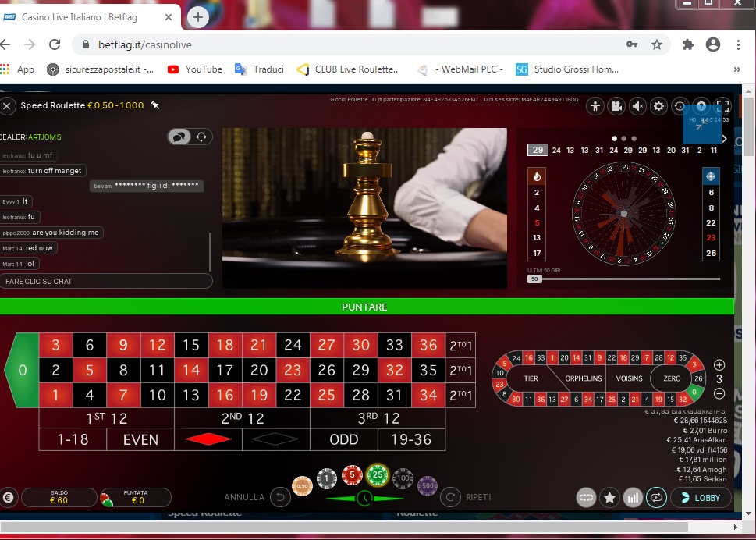Open the video camera settings icon
Screen dimensions: 756x540
tap(616, 106)
